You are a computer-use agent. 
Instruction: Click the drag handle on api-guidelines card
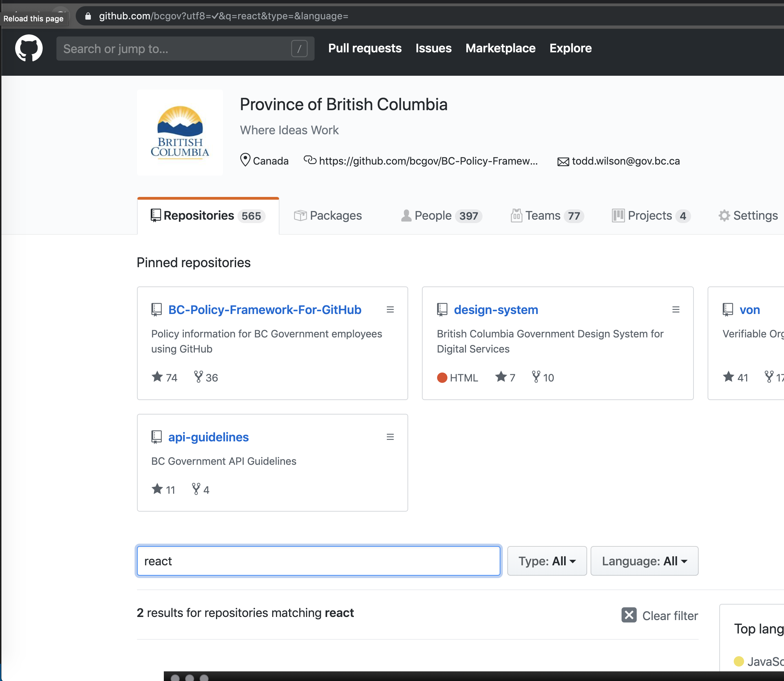pyautogui.click(x=390, y=437)
